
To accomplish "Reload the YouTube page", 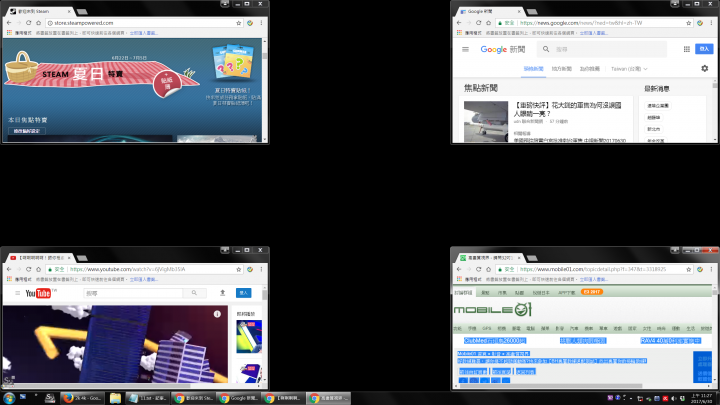I will tap(28, 269).
